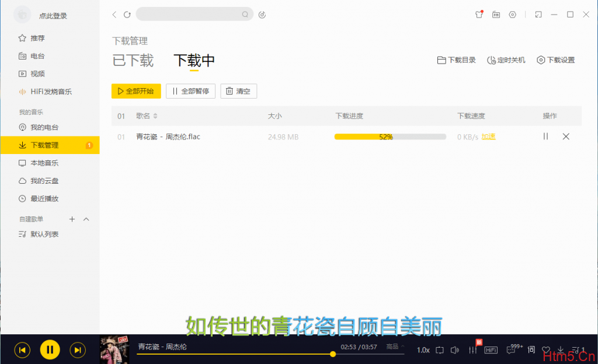
Task: Toggle the loop play mode icon
Action: (440, 350)
